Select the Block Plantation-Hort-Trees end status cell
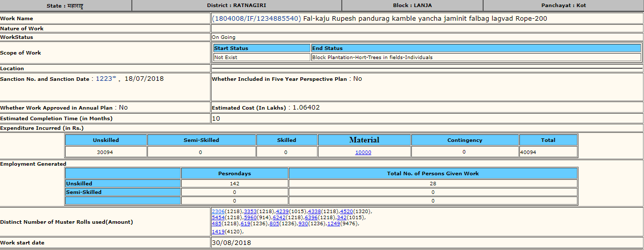Viewport: 644px width, 250px height. [x=476, y=57]
